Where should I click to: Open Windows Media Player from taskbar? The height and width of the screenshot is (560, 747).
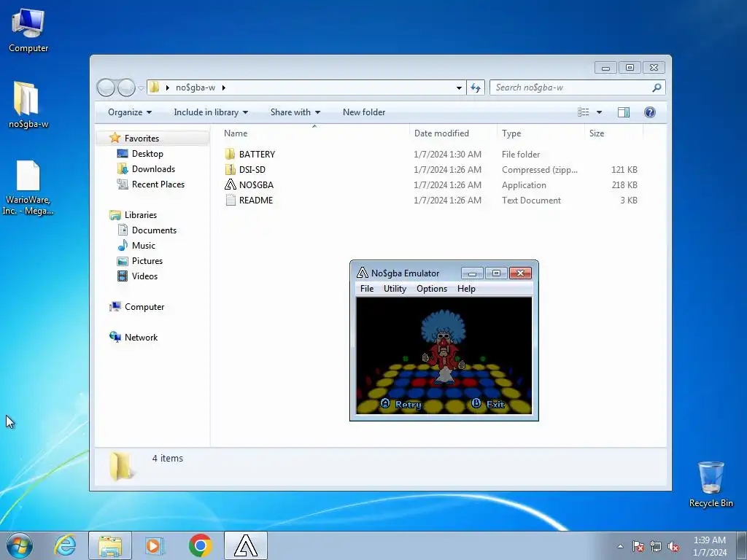tap(155, 545)
